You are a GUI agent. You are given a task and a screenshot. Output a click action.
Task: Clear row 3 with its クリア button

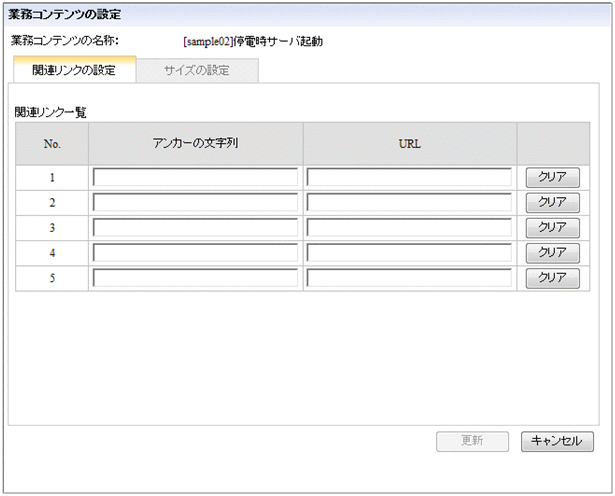[x=553, y=227]
